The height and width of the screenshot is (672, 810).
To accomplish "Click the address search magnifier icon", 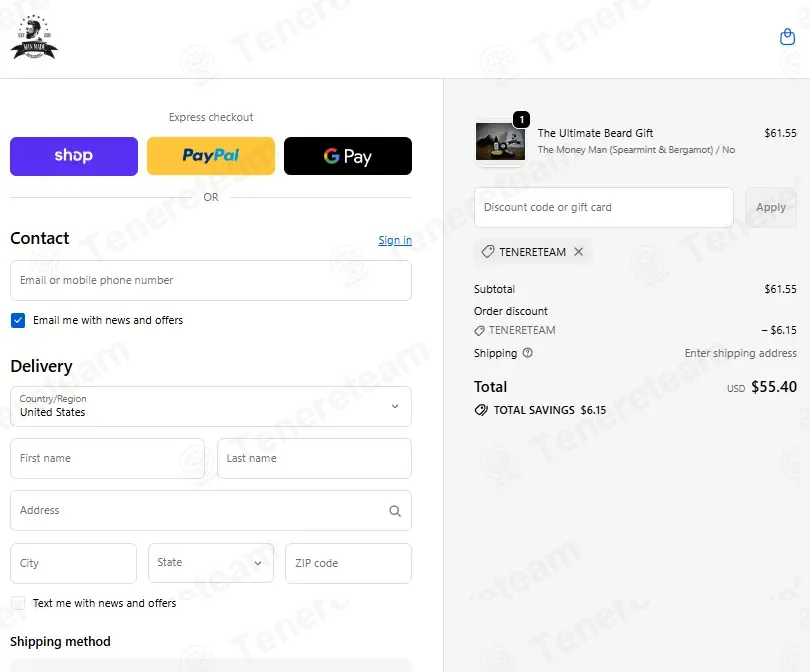I will pyautogui.click(x=395, y=511).
